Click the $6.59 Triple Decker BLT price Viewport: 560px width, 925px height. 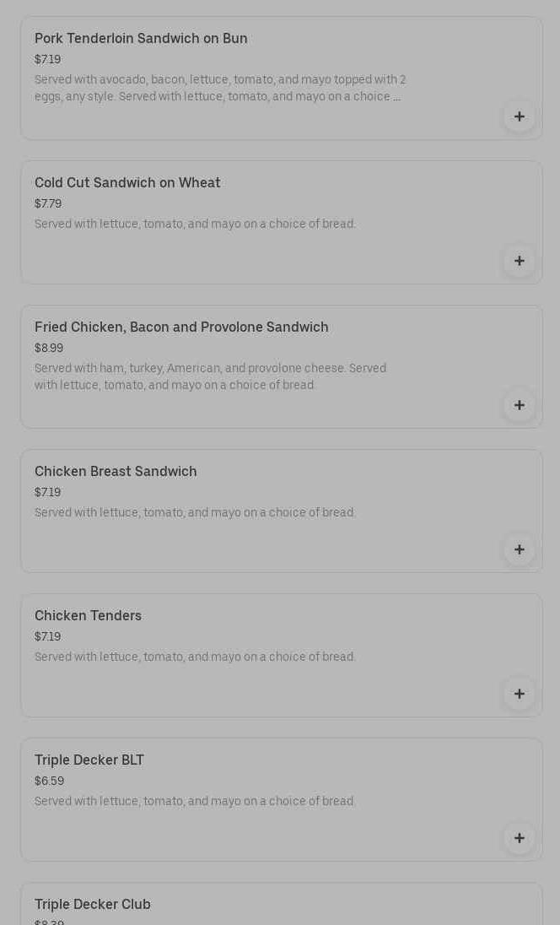[x=49, y=782]
